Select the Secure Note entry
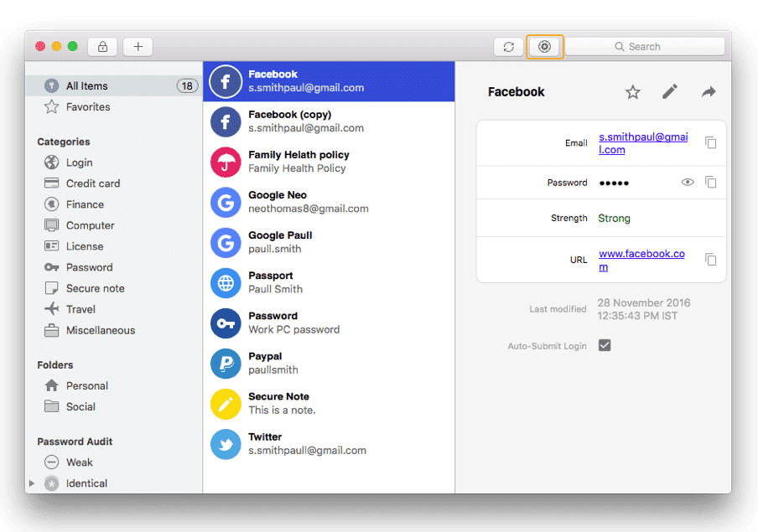Image resolution: width=758 pixels, height=532 pixels. click(x=329, y=404)
